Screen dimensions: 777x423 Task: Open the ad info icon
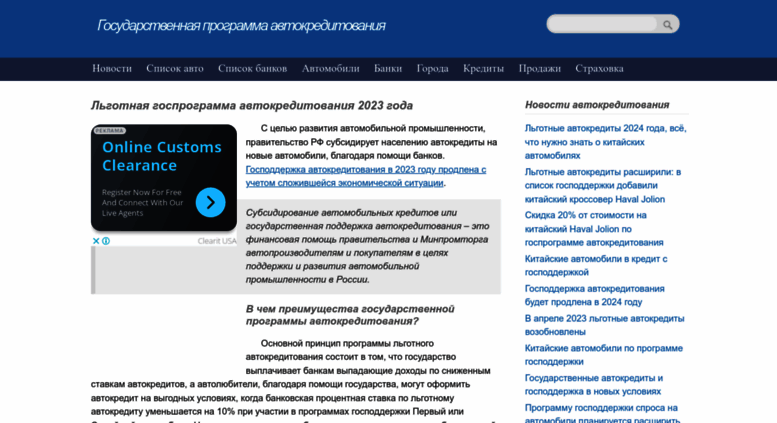(106, 241)
